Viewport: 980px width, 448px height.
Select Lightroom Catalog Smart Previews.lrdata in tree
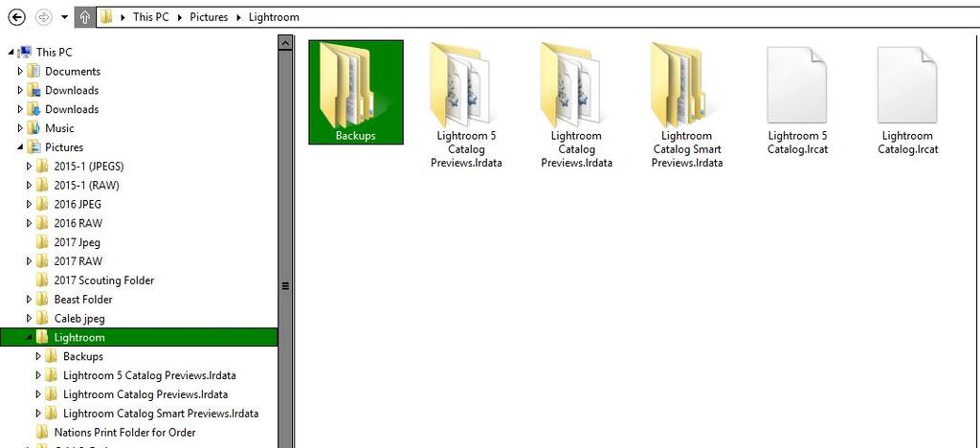(x=161, y=414)
